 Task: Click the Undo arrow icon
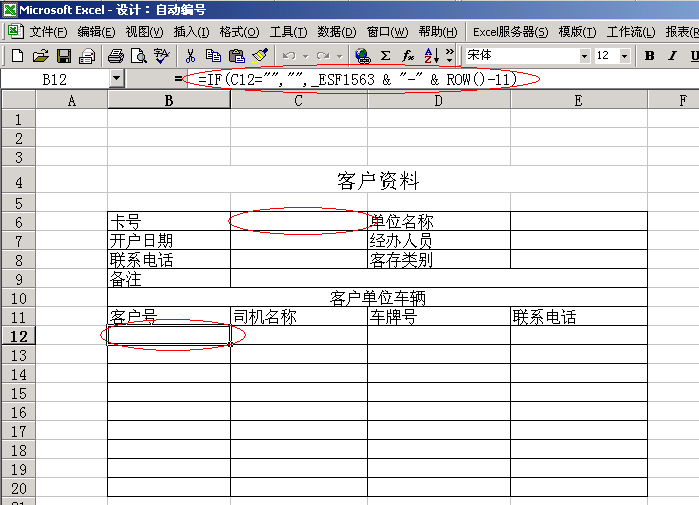point(289,56)
